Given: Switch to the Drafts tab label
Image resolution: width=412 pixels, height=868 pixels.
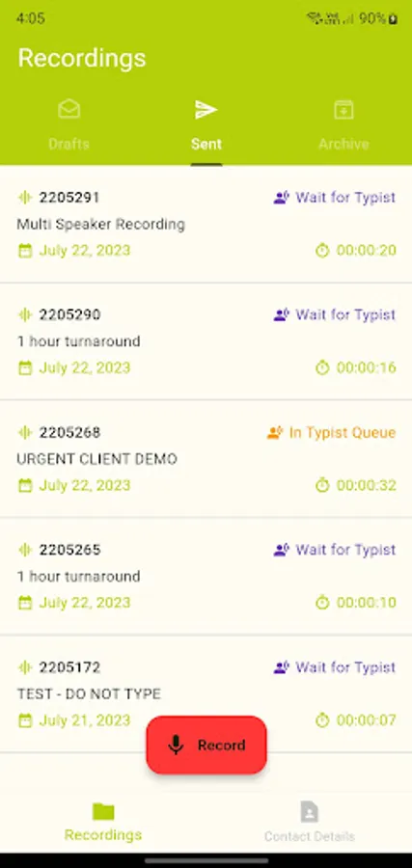Looking at the screenshot, I should 69,144.
